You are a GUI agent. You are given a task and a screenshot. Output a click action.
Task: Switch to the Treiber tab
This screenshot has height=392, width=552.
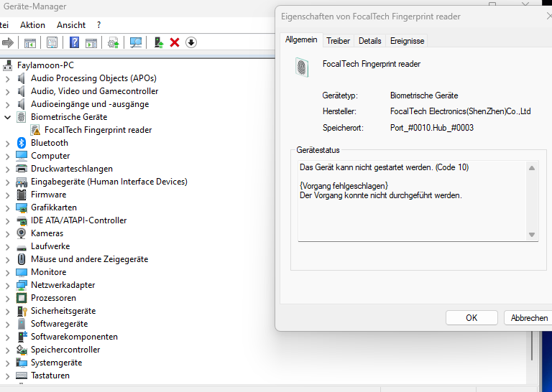pyautogui.click(x=338, y=41)
